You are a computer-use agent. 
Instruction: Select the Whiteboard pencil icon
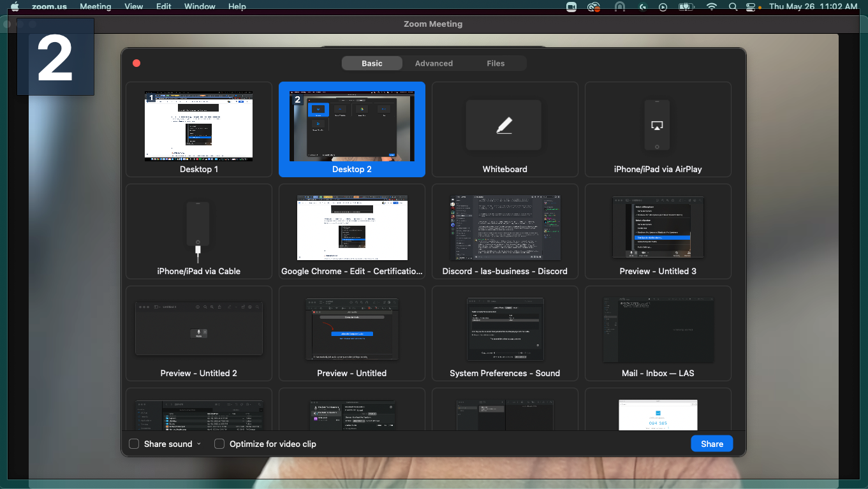pos(504,125)
